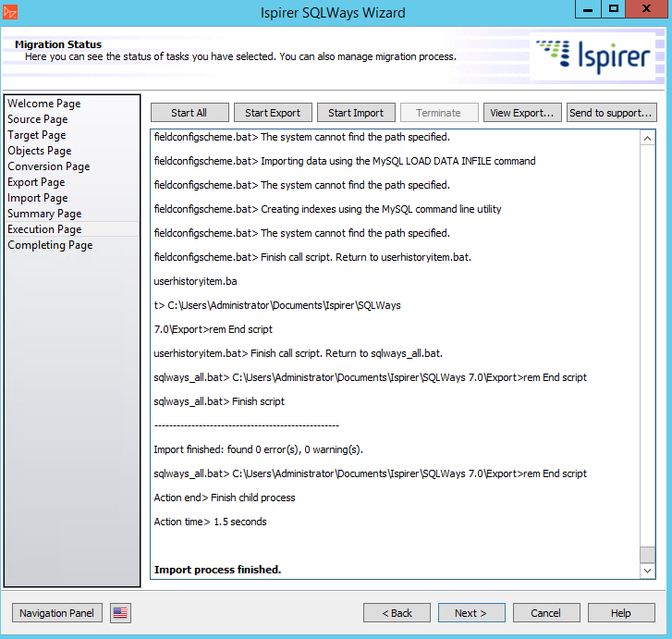Select Completing Page in sidebar
This screenshot has height=639, width=672.
pyautogui.click(x=50, y=245)
